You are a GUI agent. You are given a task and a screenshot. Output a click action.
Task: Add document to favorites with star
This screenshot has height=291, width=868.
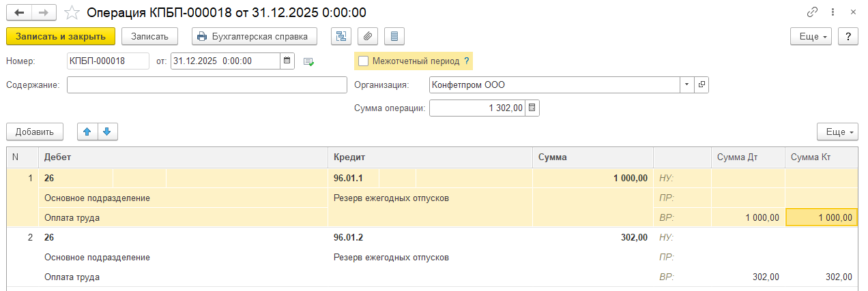point(71,12)
